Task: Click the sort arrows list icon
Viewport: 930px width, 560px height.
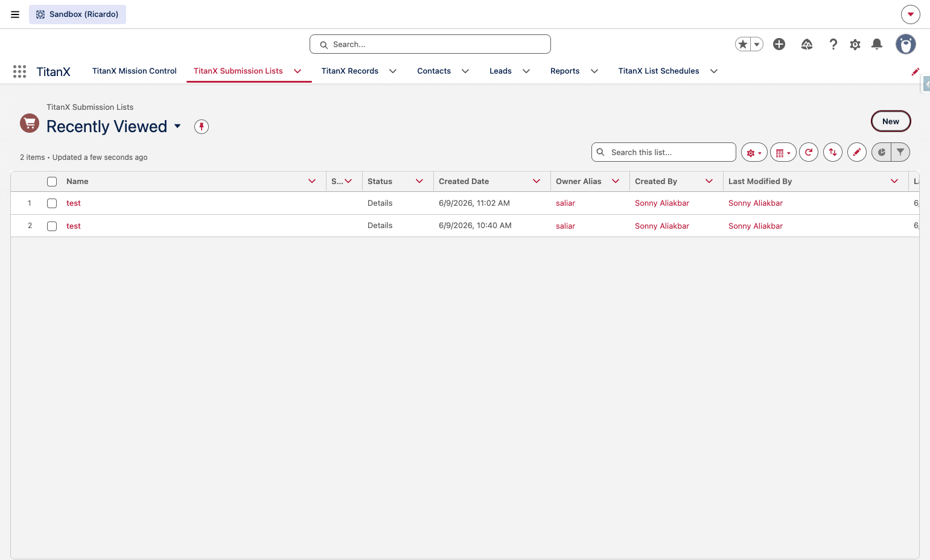Action: tap(833, 153)
